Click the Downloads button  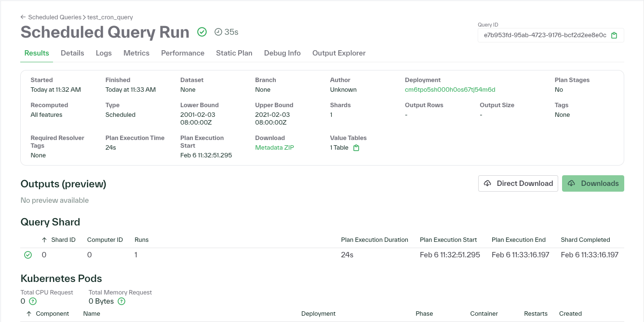593,183
